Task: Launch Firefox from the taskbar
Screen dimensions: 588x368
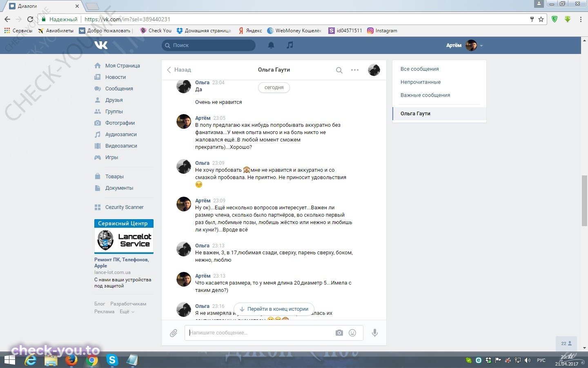Action: tap(71, 360)
